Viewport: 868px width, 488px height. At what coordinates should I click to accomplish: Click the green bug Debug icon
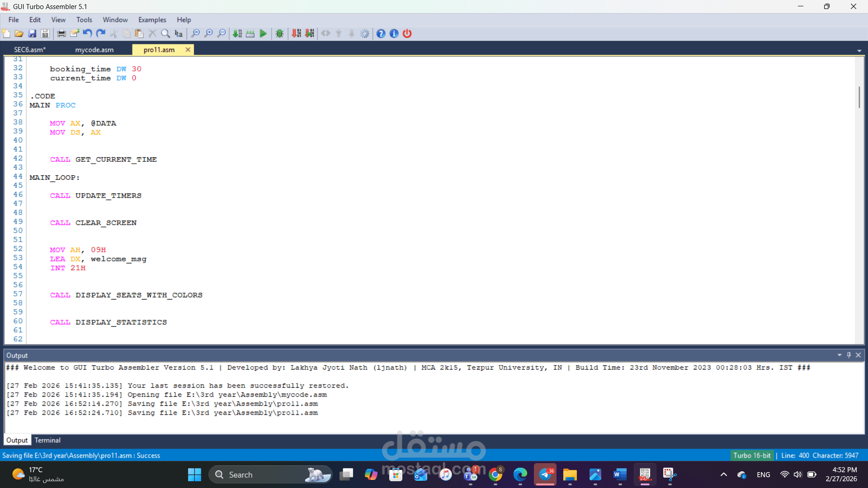click(279, 33)
